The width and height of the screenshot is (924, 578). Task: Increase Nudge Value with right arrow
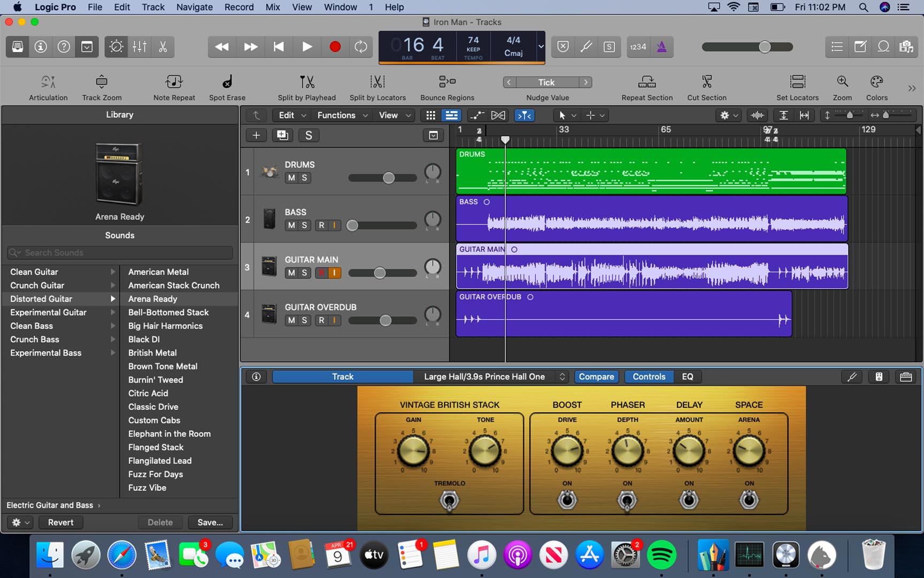click(586, 82)
